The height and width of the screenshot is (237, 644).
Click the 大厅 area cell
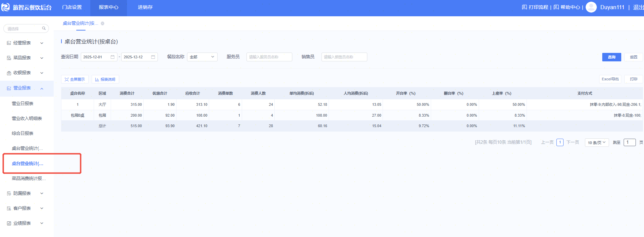pos(102,105)
